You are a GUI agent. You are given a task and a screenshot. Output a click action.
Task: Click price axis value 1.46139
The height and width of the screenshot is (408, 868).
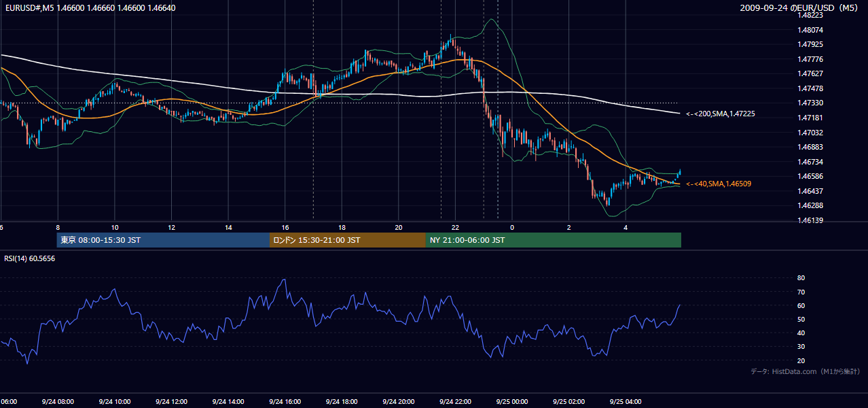click(811, 220)
